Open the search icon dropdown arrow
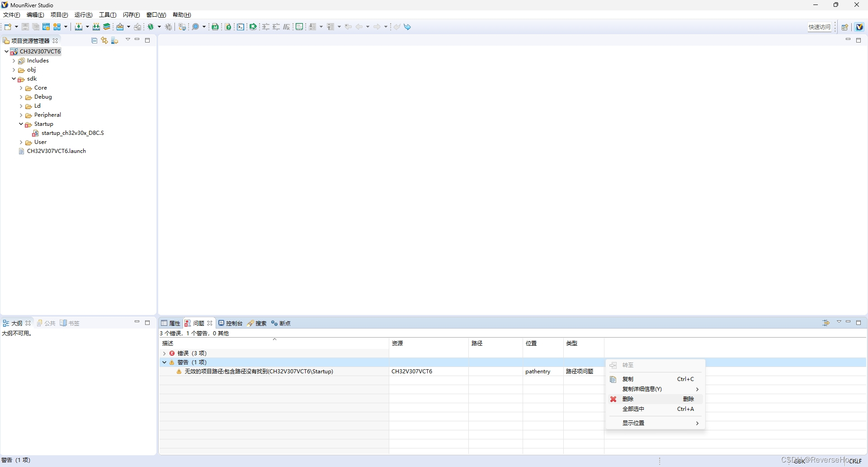Image resolution: width=868 pixels, height=467 pixels. point(204,27)
